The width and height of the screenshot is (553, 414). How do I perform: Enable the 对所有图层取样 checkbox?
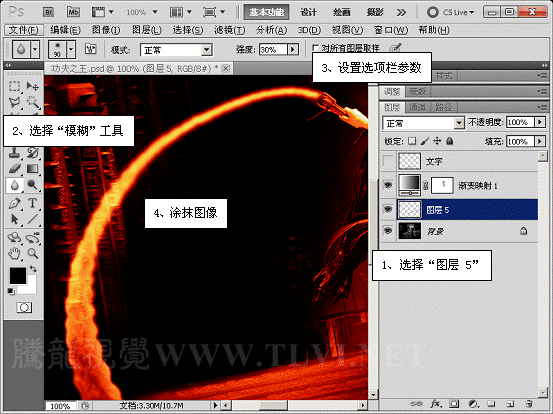[315, 47]
